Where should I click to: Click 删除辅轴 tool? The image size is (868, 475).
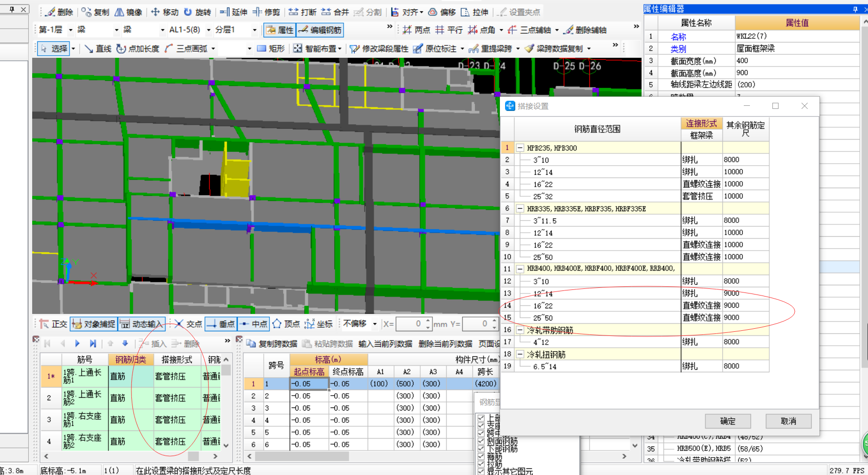click(x=585, y=30)
